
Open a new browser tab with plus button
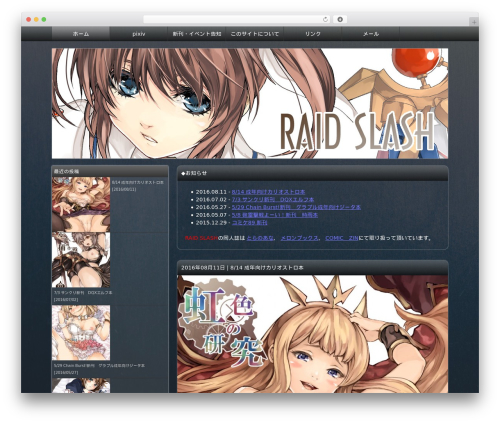pyautogui.click(x=474, y=22)
